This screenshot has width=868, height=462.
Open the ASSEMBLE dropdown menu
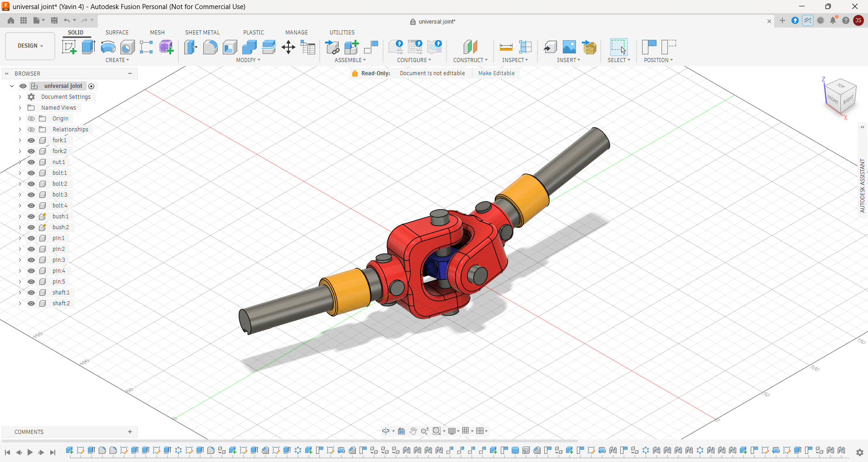point(350,60)
